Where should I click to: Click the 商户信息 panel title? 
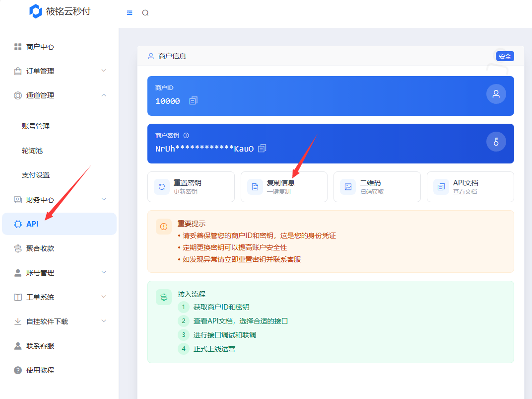tap(172, 56)
